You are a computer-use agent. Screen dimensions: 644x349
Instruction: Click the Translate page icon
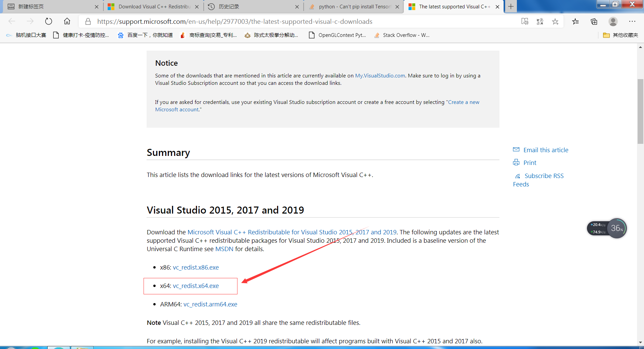pos(540,21)
